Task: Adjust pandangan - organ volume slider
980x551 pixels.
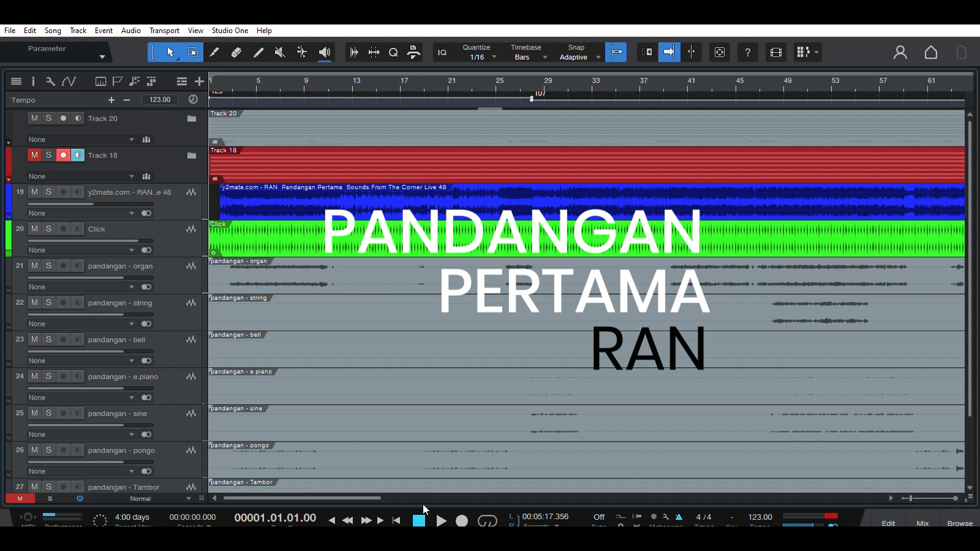Action: 91,277
